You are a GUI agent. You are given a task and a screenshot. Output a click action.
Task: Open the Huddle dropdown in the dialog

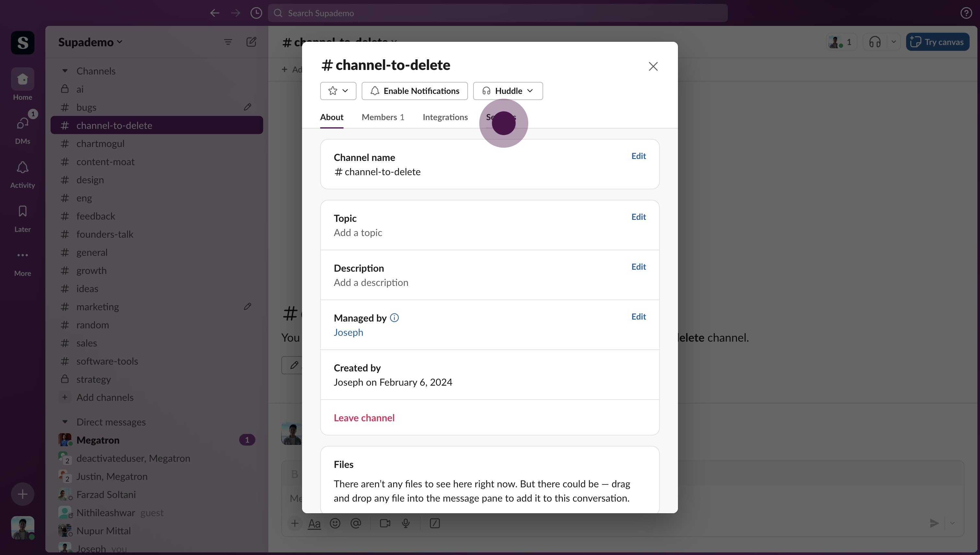[x=508, y=91]
